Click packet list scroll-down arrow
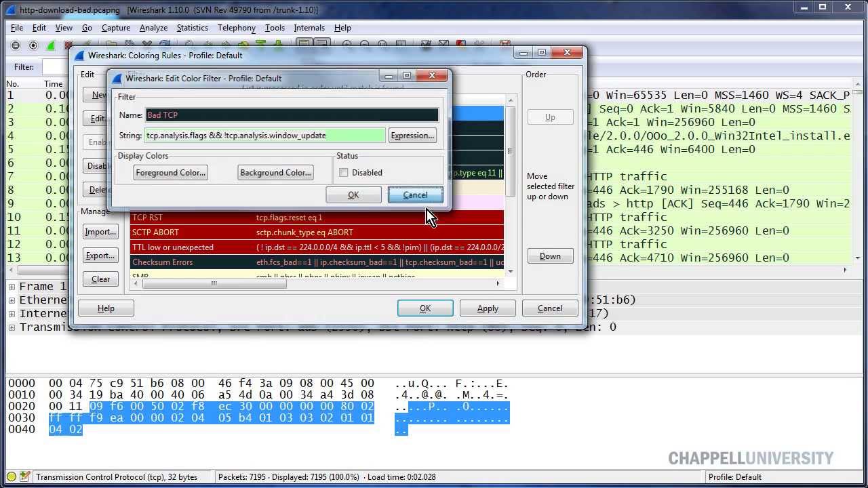 pos(859,258)
